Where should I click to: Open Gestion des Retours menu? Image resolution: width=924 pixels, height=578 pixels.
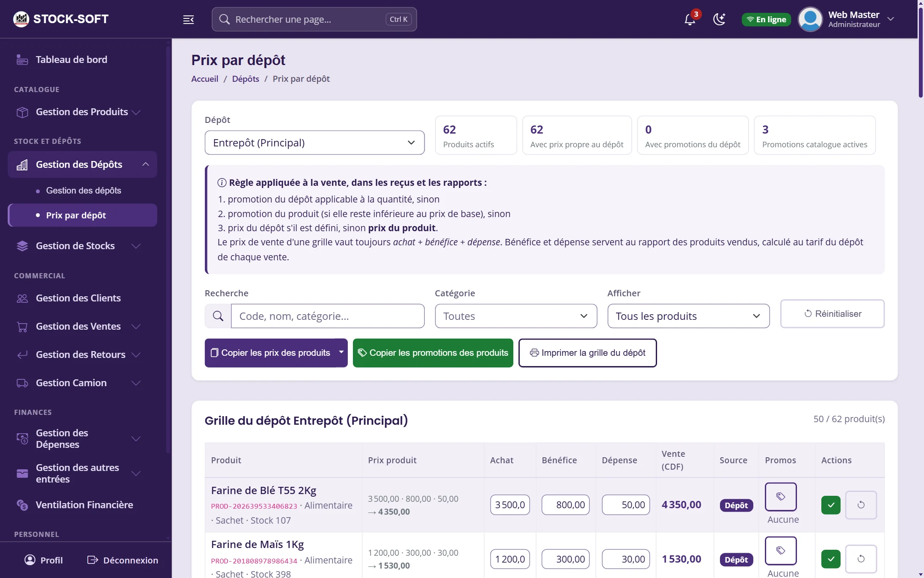pos(82,355)
